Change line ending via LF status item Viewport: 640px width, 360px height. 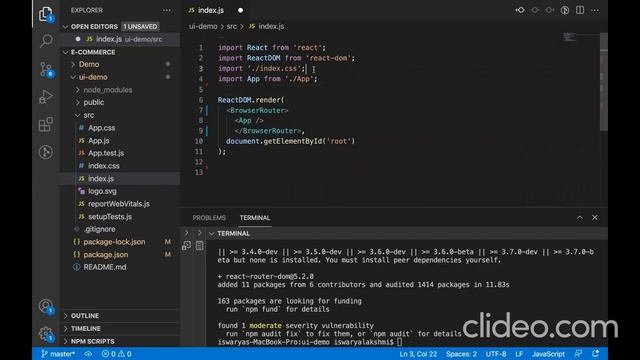519,354
